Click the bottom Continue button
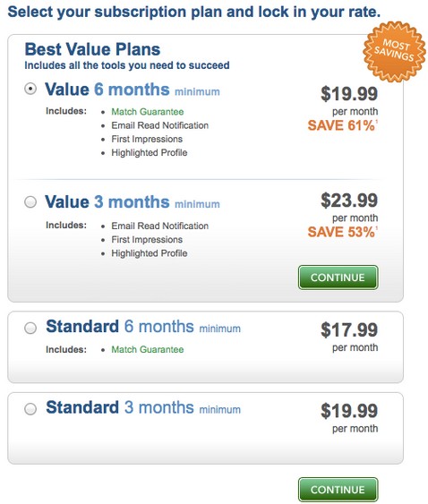This screenshot has height=504, width=428. [x=338, y=490]
